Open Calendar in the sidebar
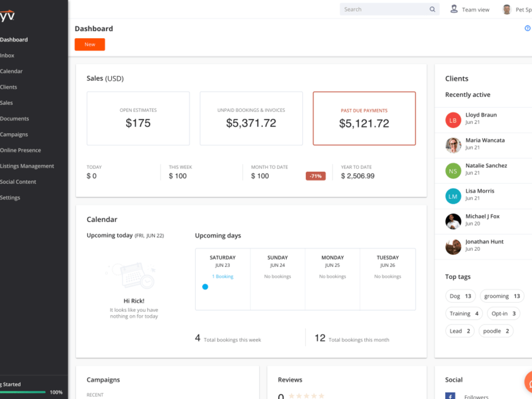This screenshot has width=532, height=399. [11, 71]
